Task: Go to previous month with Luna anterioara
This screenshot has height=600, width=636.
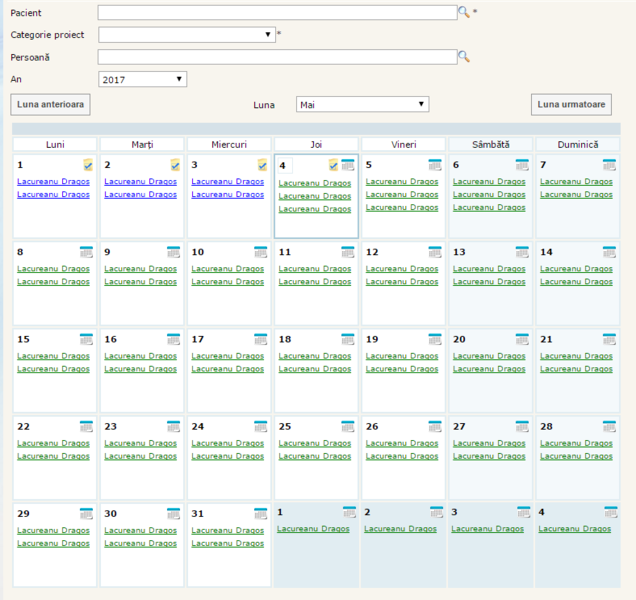Action: 51,104
